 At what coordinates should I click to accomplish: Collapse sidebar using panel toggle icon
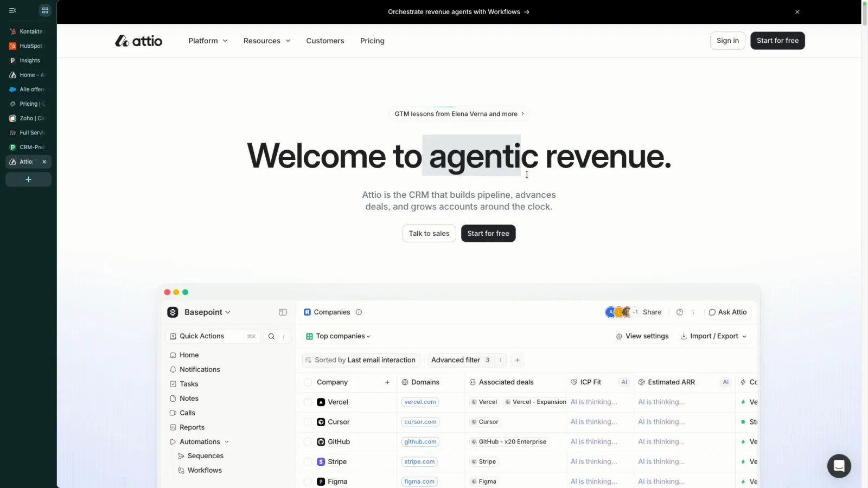[283, 312]
